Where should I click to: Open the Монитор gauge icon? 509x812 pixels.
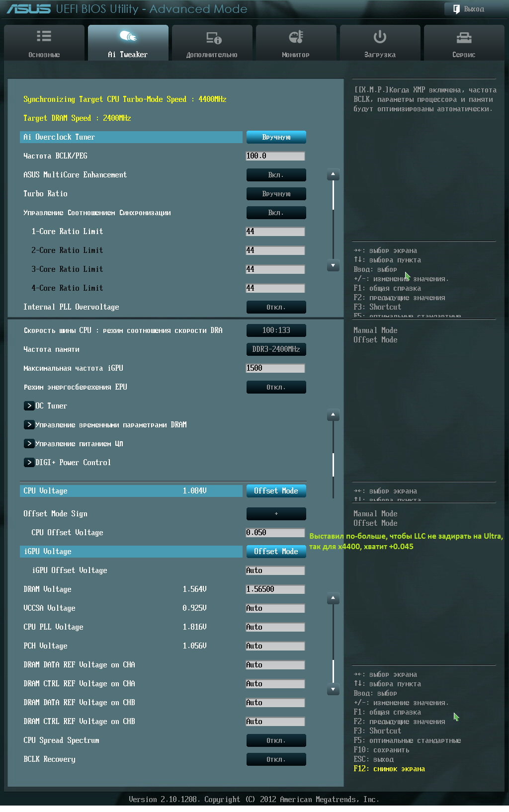coord(296,36)
